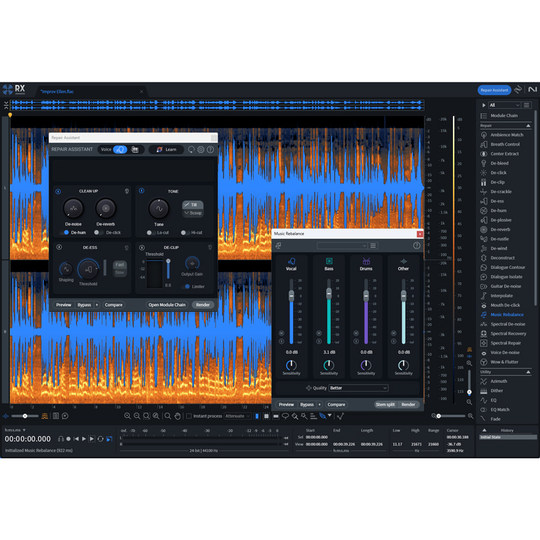This screenshot has width=540, height=540.
Task: Collapse the Repair modules section
Action: pos(528,126)
